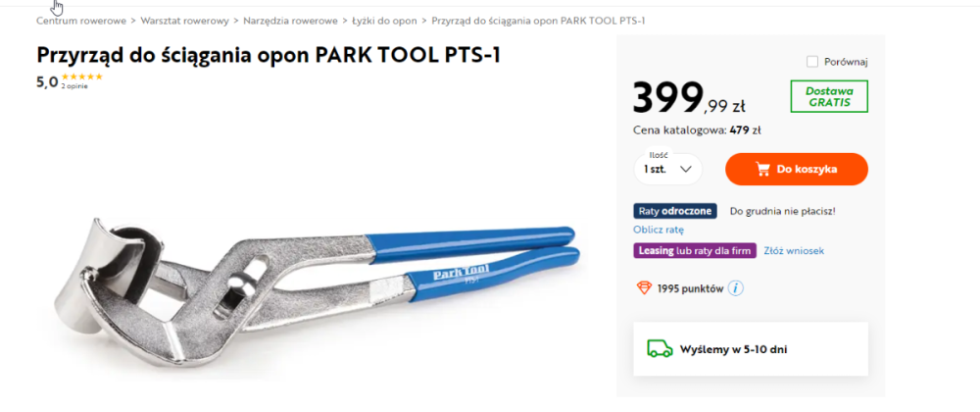
Task: Click the last breadcrumb PARK TOOL PTS-1
Action: coord(538,21)
